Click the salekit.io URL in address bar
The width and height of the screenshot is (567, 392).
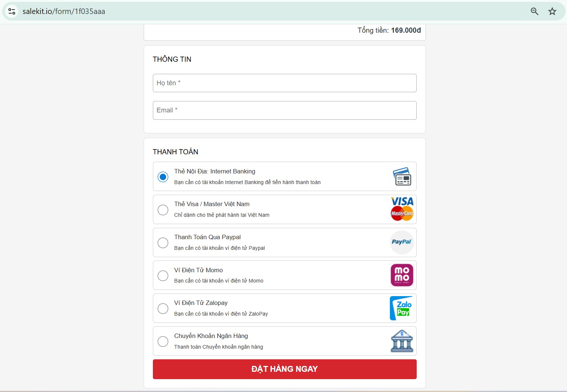(64, 11)
